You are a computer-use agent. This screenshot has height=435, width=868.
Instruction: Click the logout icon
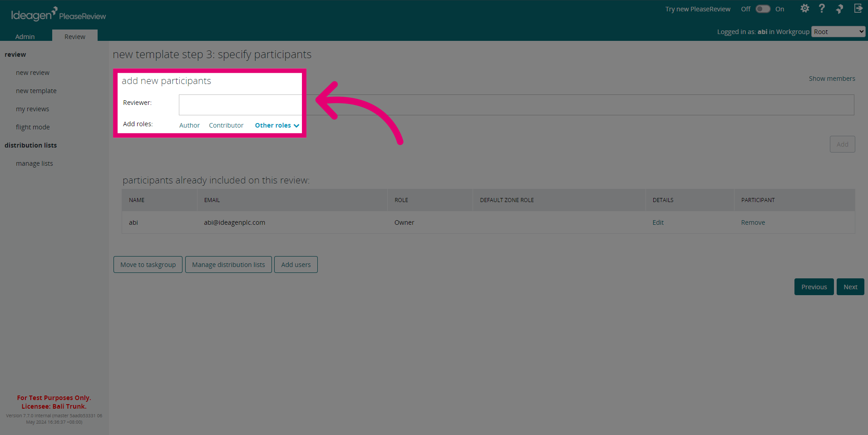[x=858, y=9]
